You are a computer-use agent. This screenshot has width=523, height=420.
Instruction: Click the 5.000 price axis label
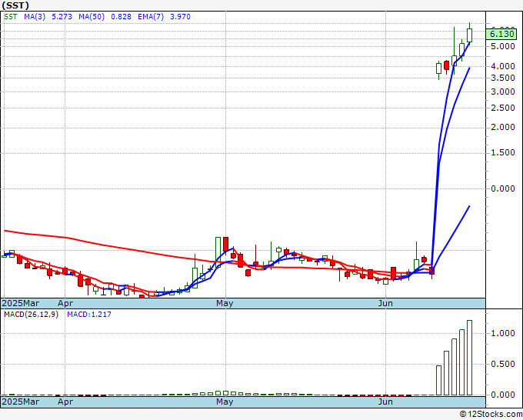503,46
